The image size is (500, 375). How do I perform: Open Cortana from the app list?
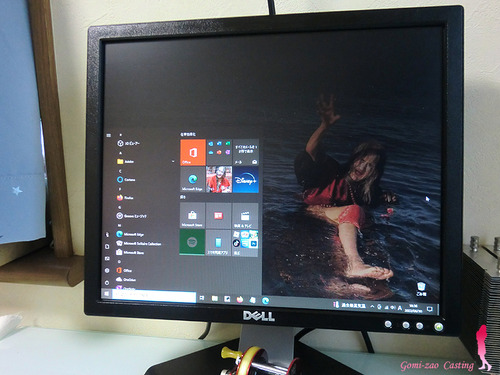pos(126,180)
